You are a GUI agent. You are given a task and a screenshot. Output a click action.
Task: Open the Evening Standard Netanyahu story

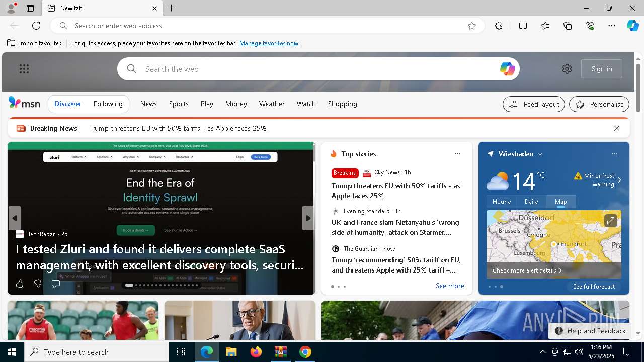pyautogui.click(x=395, y=227)
